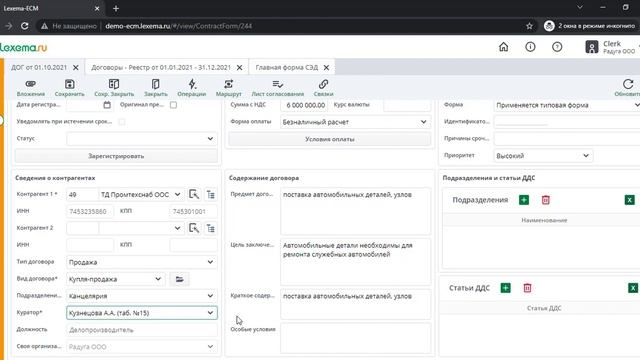
Task: Switch to Договоры - Реестр tab
Action: click(x=161, y=67)
